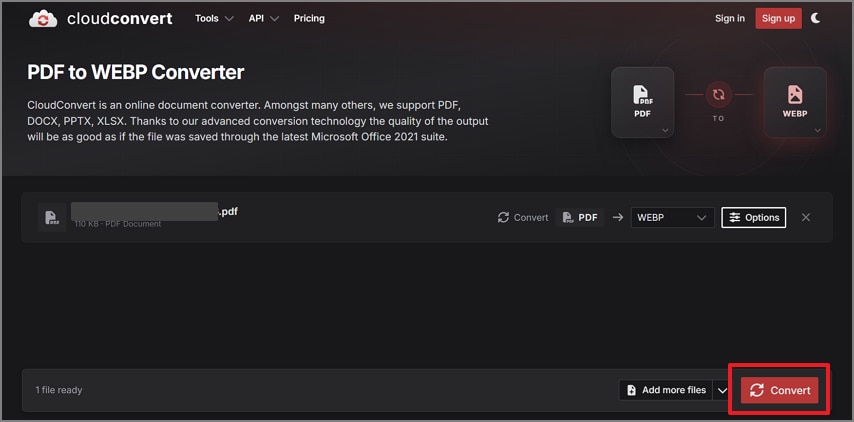The height and width of the screenshot is (422, 854).
Task: Click the cloudconvert brand name text
Action: point(120,19)
